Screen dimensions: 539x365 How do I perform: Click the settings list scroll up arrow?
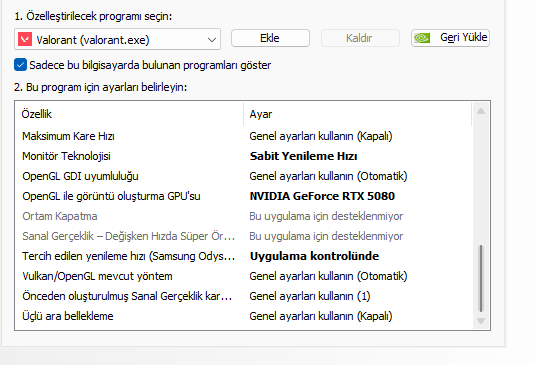481,111
